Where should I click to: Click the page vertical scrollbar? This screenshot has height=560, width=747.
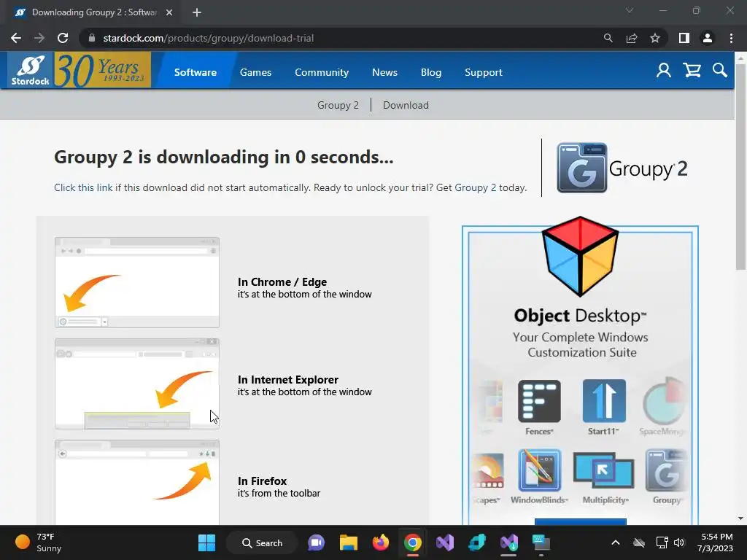point(740,167)
